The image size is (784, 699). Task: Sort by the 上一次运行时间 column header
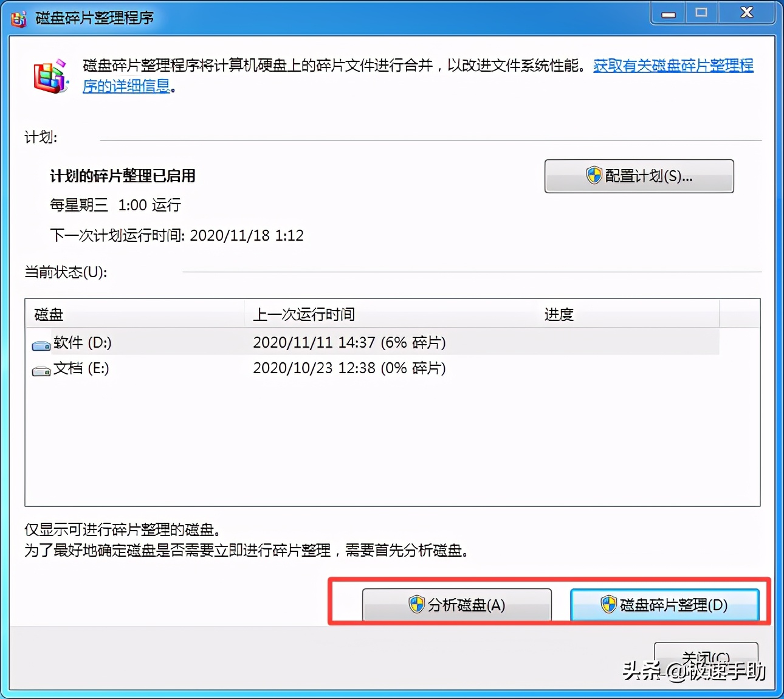click(x=304, y=314)
